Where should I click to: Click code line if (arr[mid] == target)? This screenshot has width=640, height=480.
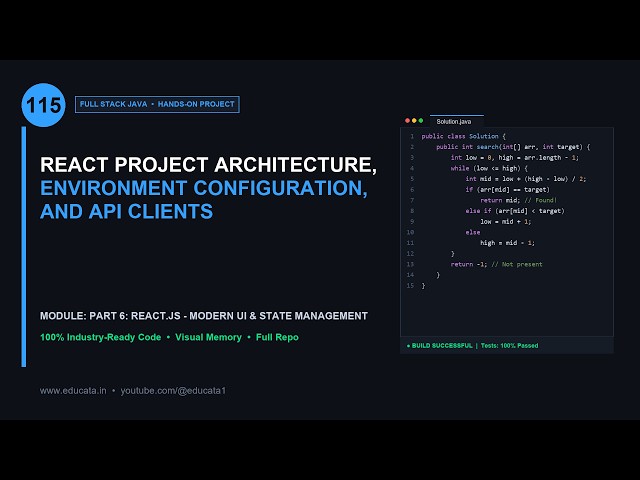(x=507, y=189)
